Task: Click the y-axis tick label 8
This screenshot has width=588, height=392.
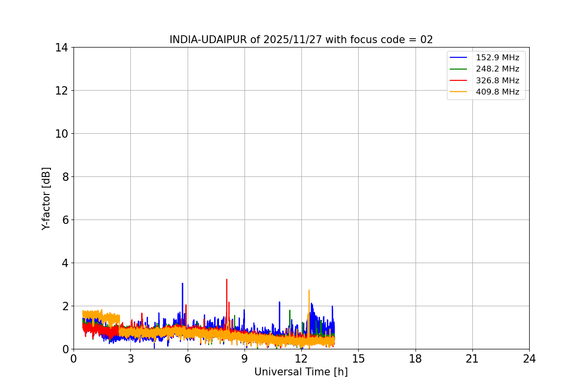Action: 65,176
